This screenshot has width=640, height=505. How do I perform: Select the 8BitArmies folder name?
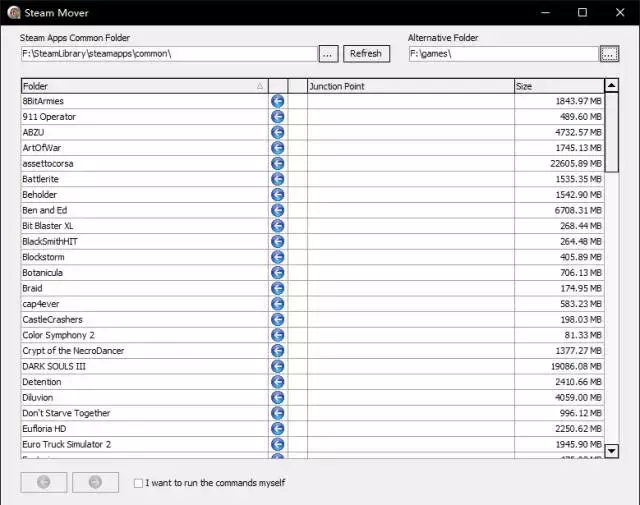pos(43,101)
